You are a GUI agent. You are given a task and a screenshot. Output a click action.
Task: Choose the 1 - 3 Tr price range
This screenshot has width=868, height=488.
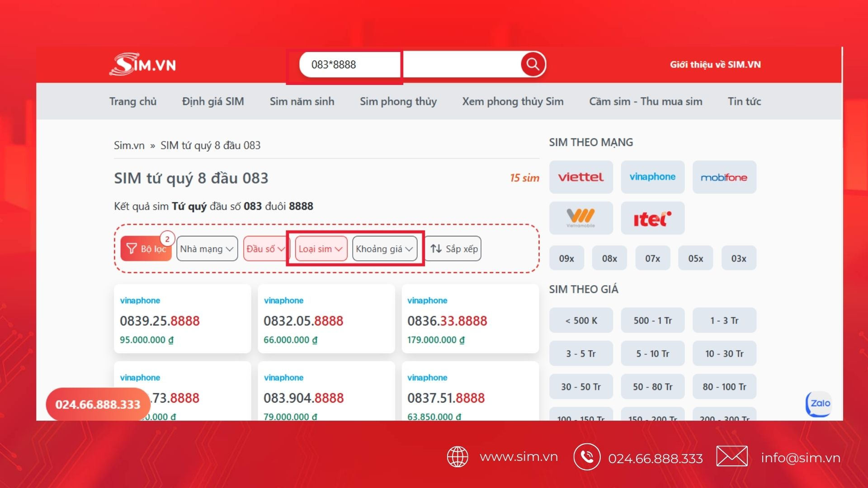tap(724, 320)
